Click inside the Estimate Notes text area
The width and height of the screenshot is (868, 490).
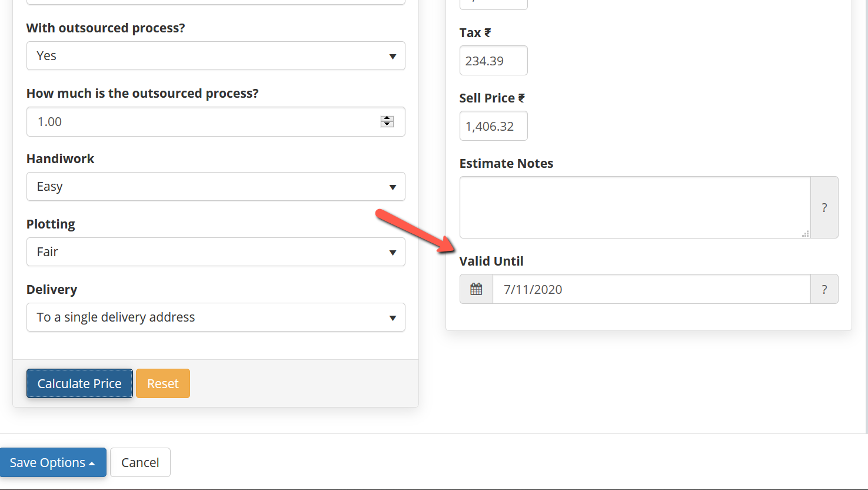pyautogui.click(x=635, y=207)
